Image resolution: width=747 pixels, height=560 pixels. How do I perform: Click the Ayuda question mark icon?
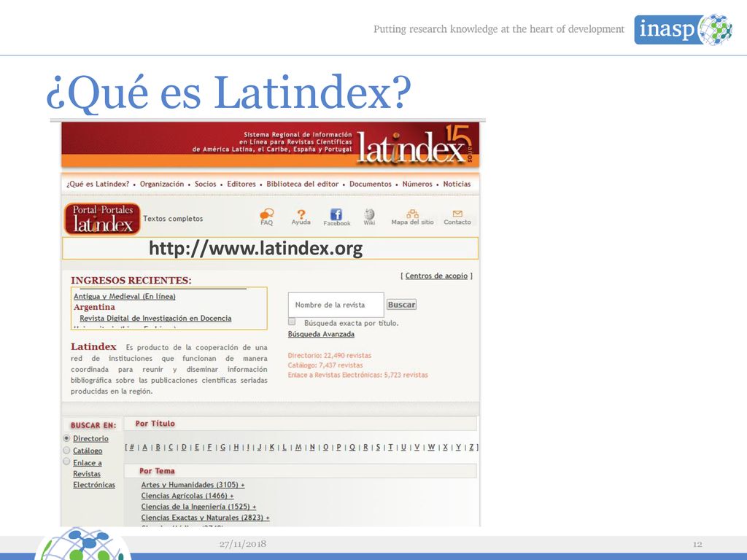[301, 214]
